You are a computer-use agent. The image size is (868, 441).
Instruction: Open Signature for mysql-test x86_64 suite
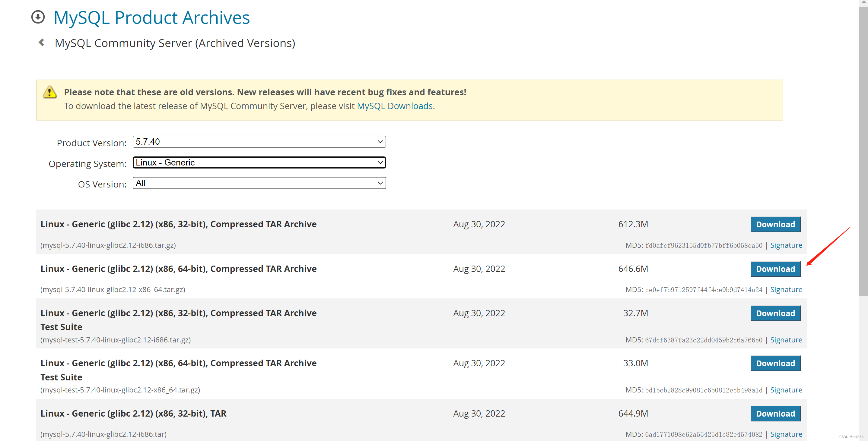point(786,390)
